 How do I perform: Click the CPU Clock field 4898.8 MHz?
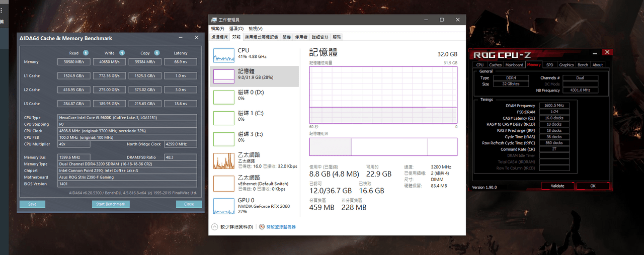[127, 131]
